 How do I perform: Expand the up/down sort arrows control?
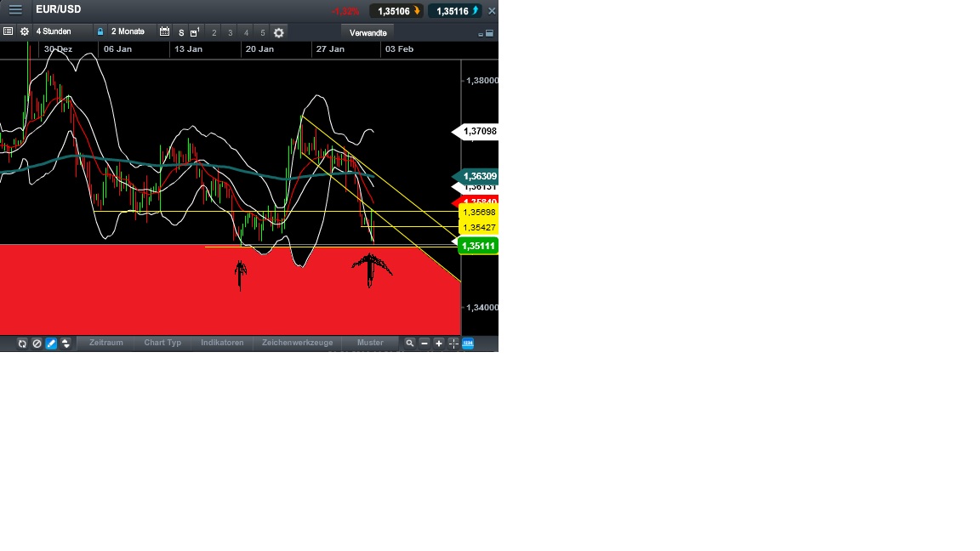pyautogui.click(x=65, y=343)
